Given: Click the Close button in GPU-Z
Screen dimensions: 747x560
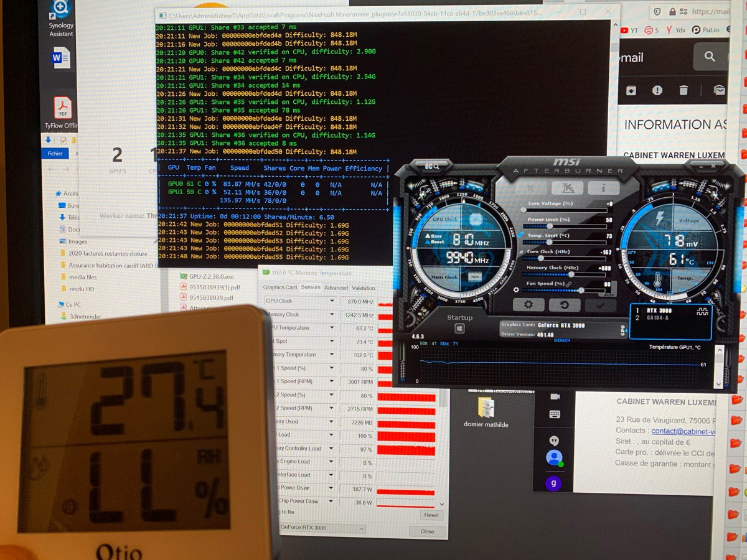Looking at the screenshot, I should [x=428, y=531].
